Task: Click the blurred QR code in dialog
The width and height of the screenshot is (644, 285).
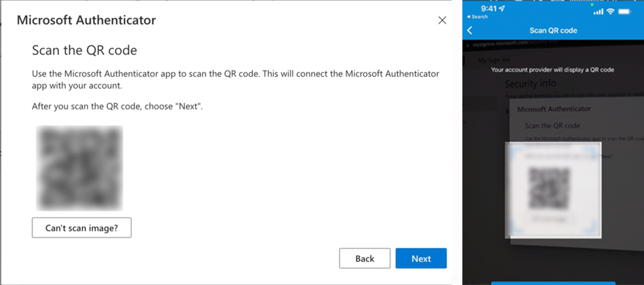Action: point(79,167)
